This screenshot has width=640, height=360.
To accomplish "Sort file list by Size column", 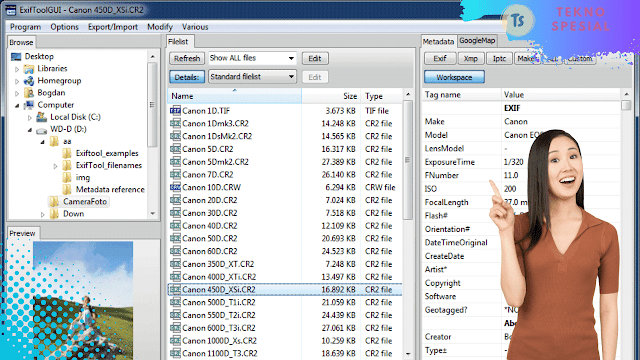I will point(331,96).
